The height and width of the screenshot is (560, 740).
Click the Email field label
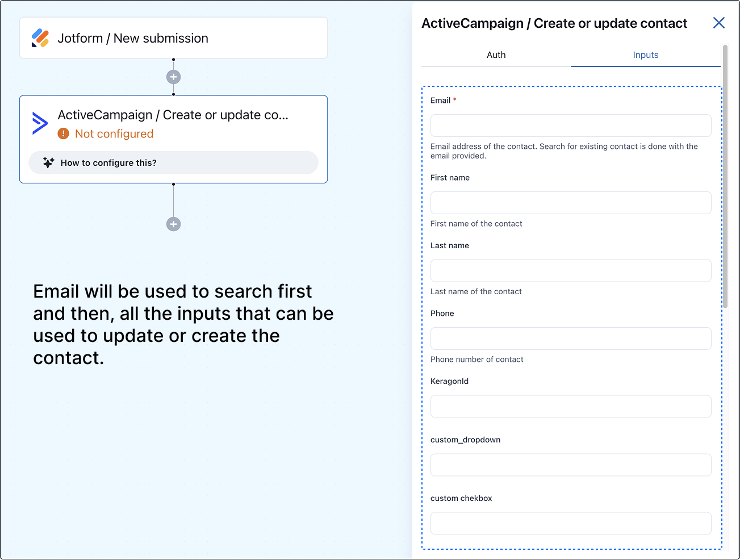(440, 101)
